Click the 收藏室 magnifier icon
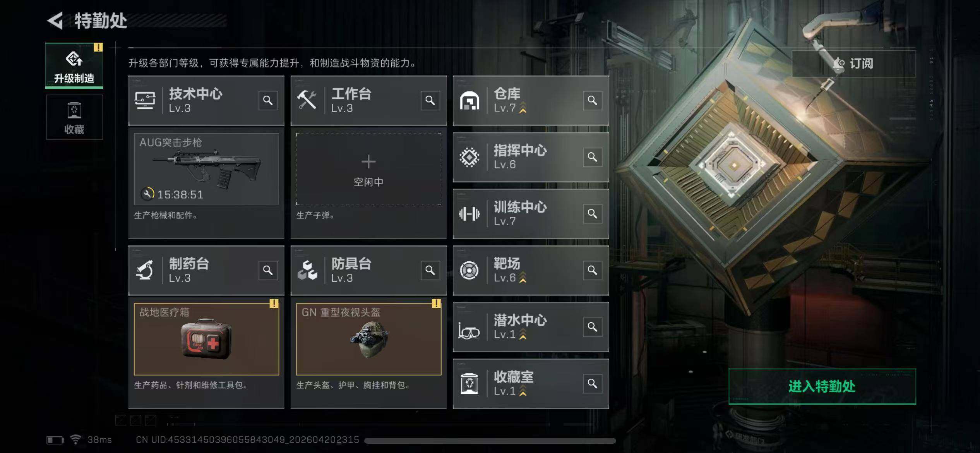The width and height of the screenshot is (980, 453). coord(593,383)
